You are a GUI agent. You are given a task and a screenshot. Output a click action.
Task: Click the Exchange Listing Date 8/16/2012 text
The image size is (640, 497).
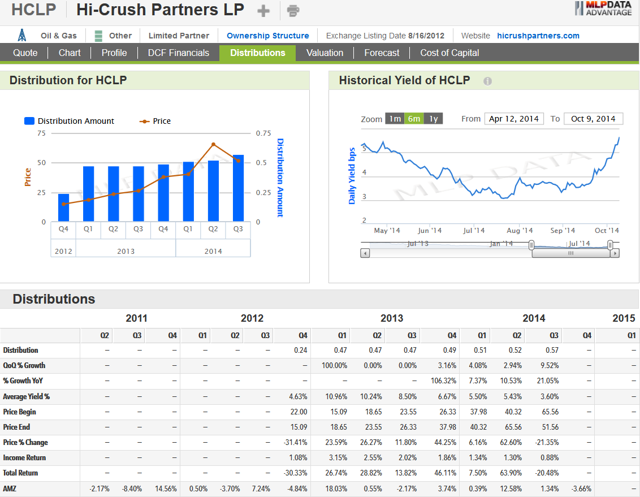point(385,36)
